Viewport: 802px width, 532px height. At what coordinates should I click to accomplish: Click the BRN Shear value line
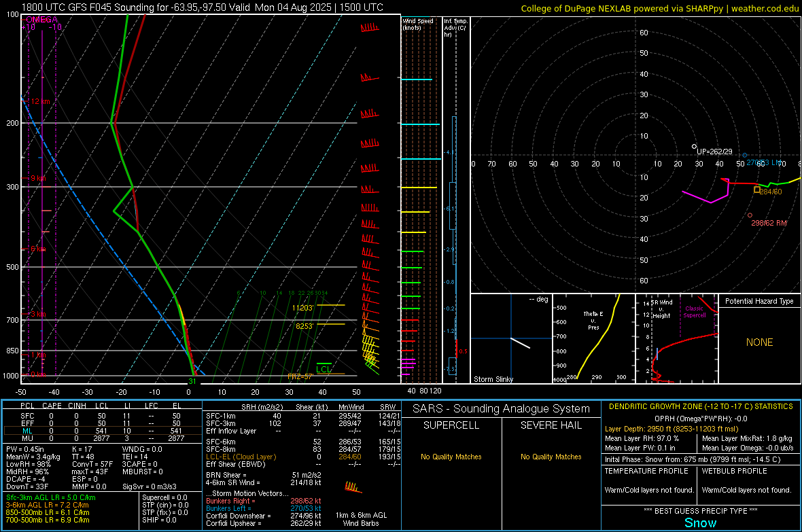pyautogui.click(x=264, y=475)
